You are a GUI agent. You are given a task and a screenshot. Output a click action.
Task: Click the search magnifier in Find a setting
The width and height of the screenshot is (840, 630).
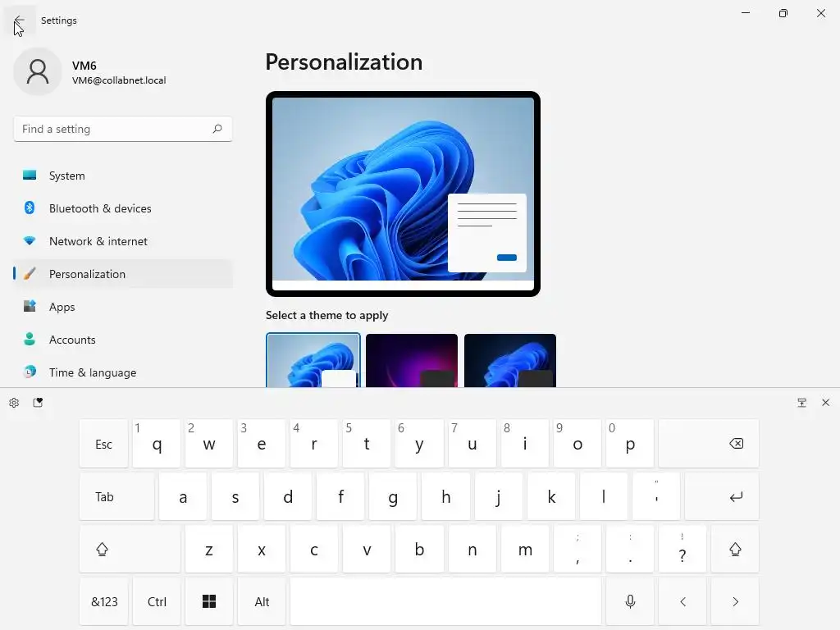217,129
